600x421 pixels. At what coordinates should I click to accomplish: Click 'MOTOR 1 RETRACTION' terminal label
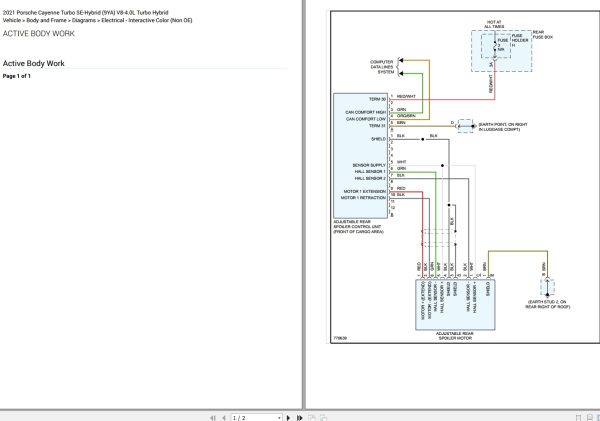tap(363, 198)
